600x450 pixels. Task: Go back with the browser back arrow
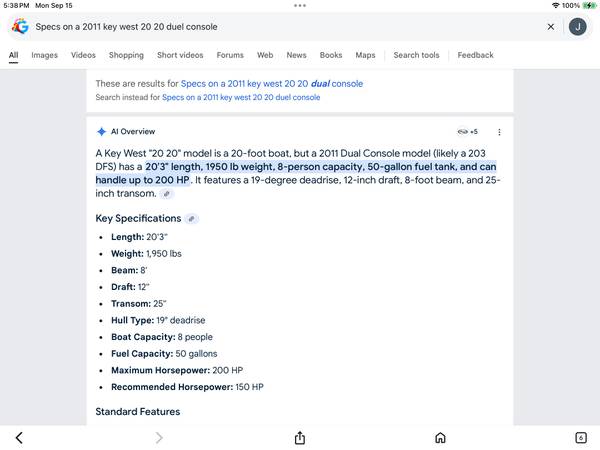click(x=19, y=437)
